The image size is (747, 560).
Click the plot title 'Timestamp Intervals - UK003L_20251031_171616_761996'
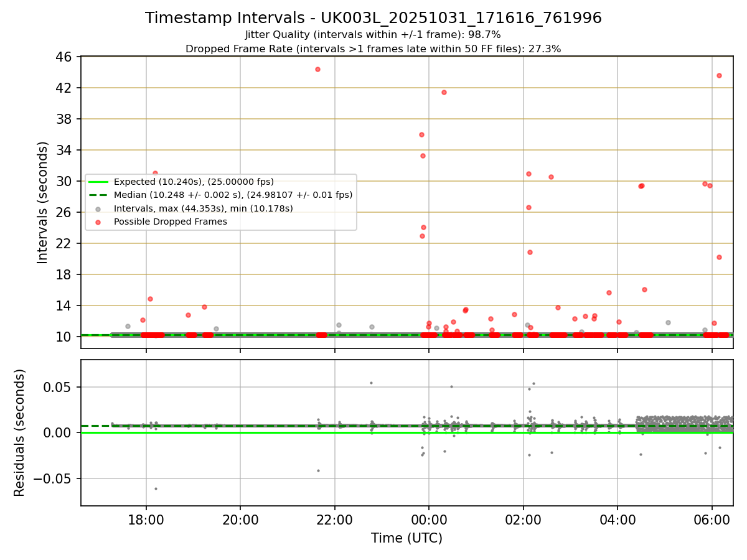pyautogui.click(x=374, y=18)
